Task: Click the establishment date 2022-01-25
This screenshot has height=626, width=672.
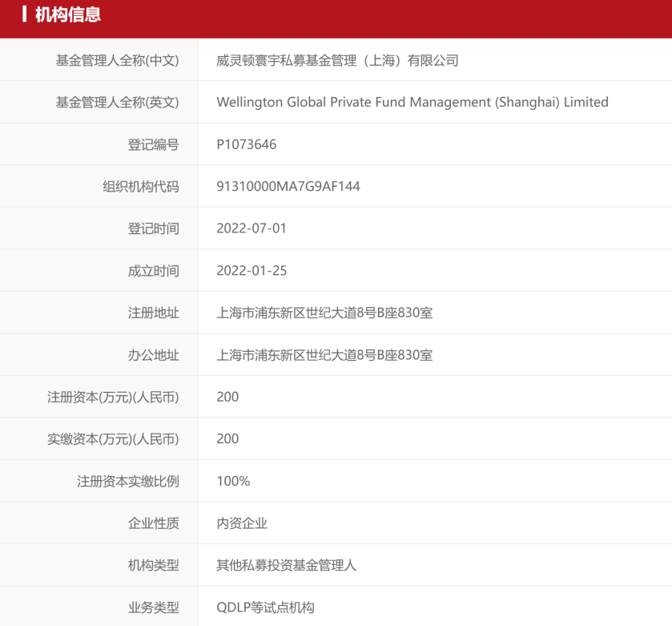Action: (251, 271)
